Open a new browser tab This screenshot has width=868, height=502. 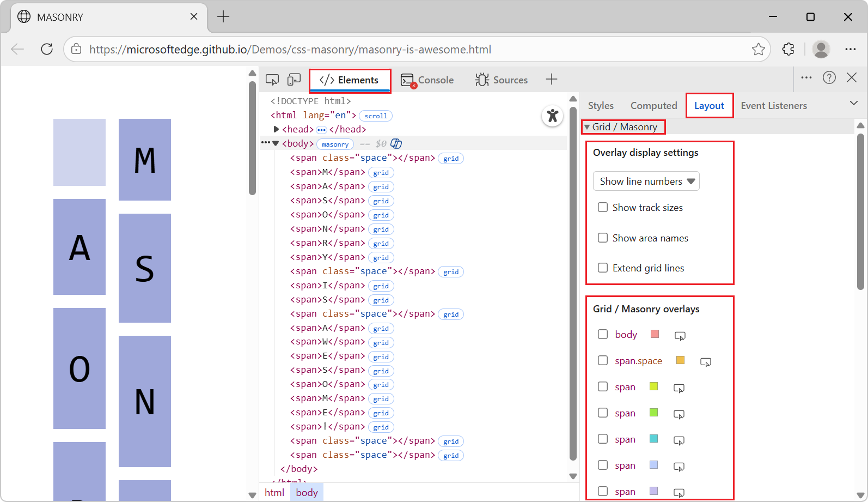[x=223, y=17]
